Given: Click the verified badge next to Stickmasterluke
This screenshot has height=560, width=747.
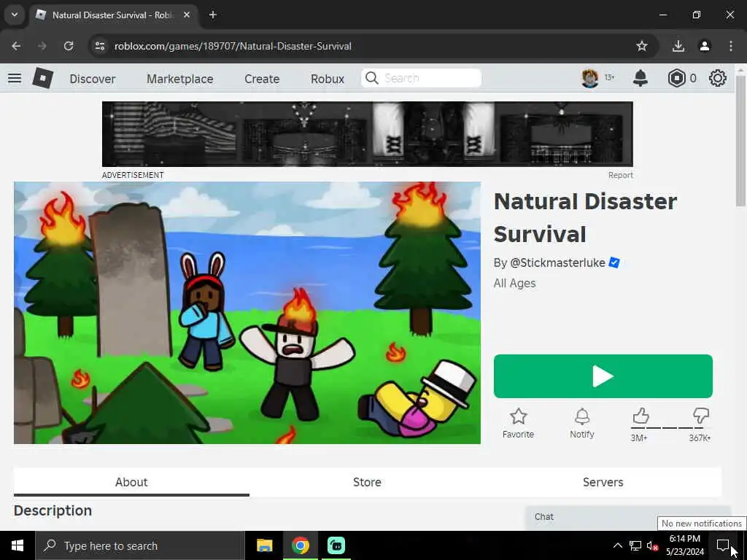Looking at the screenshot, I should coord(614,262).
